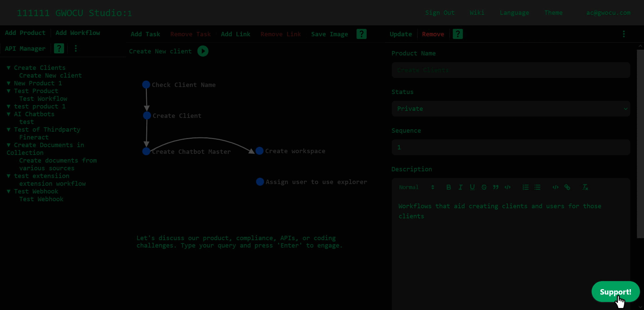Click the ac@gwocu.com account
Image resolution: width=644 pixels, height=310 pixels.
tap(608, 13)
